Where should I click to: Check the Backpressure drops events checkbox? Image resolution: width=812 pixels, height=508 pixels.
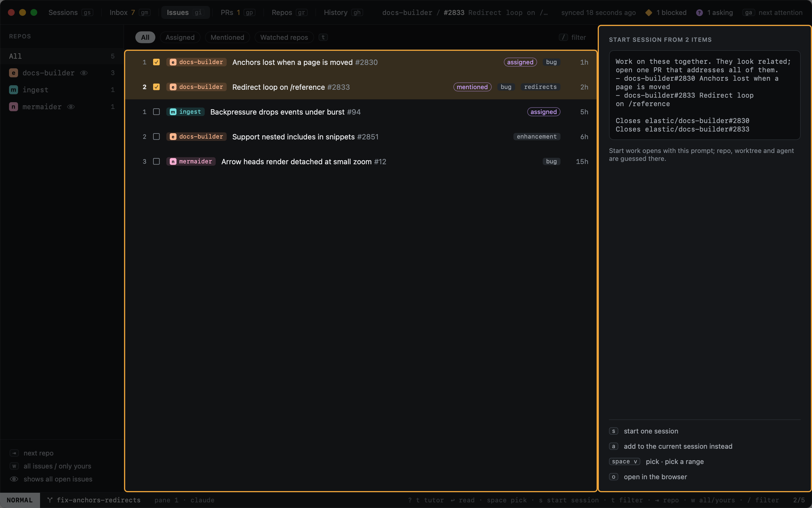(x=156, y=112)
